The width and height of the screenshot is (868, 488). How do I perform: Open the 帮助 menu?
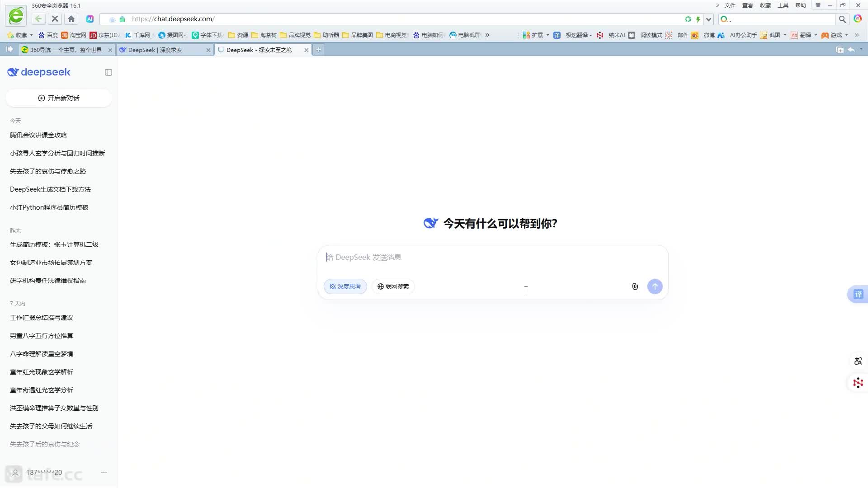click(x=801, y=5)
